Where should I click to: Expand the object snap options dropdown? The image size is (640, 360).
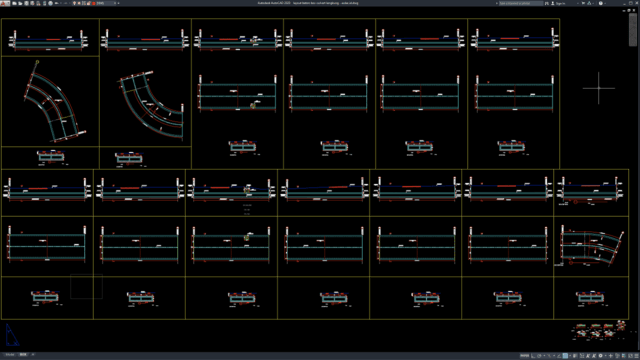570,356
